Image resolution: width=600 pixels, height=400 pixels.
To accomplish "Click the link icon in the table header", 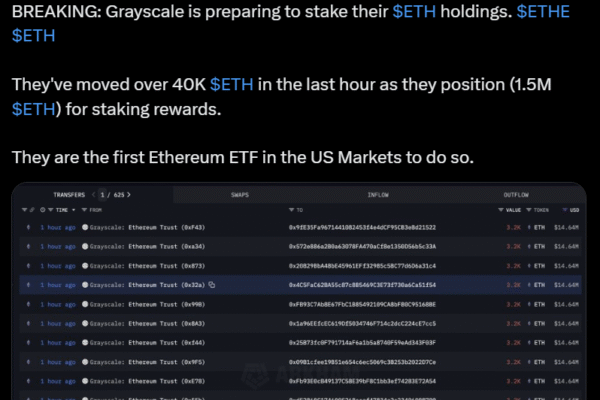I will click(32, 210).
